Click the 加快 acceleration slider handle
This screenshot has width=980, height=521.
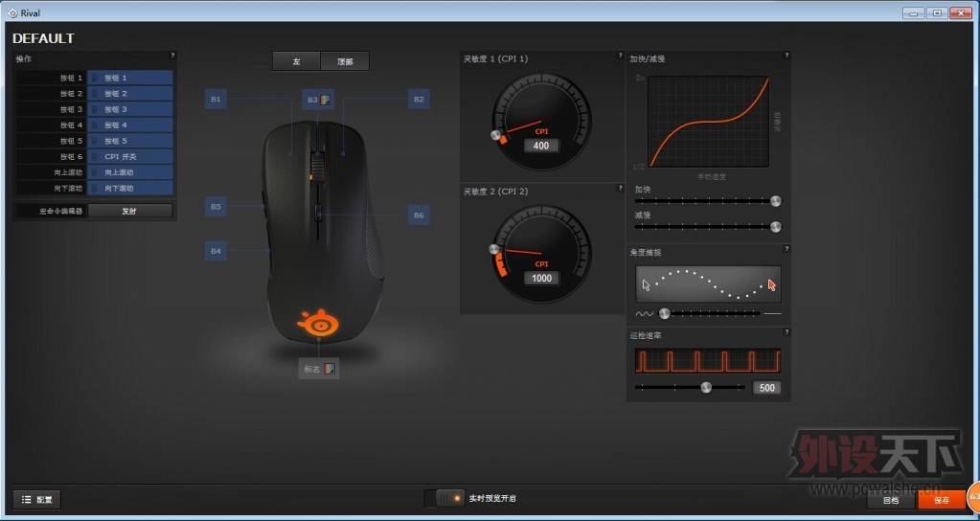pos(776,201)
